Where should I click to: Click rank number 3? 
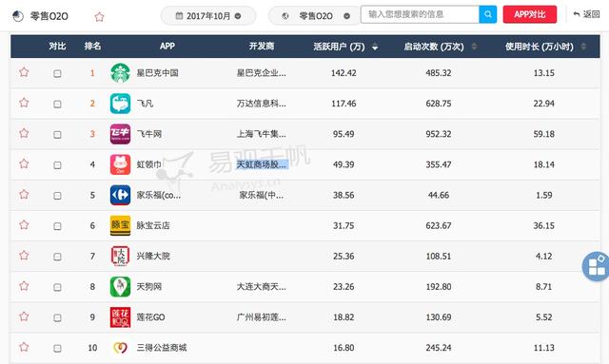click(92, 134)
